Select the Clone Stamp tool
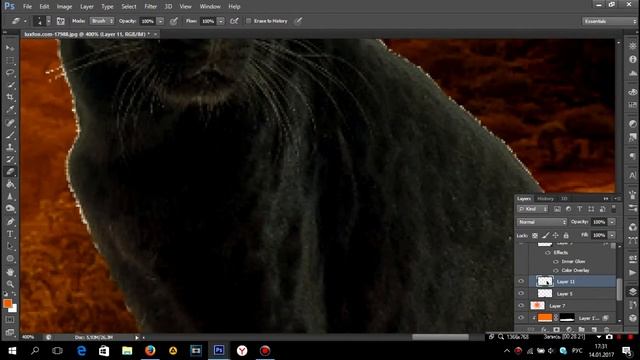The image size is (640, 360). [x=10, y=147]
